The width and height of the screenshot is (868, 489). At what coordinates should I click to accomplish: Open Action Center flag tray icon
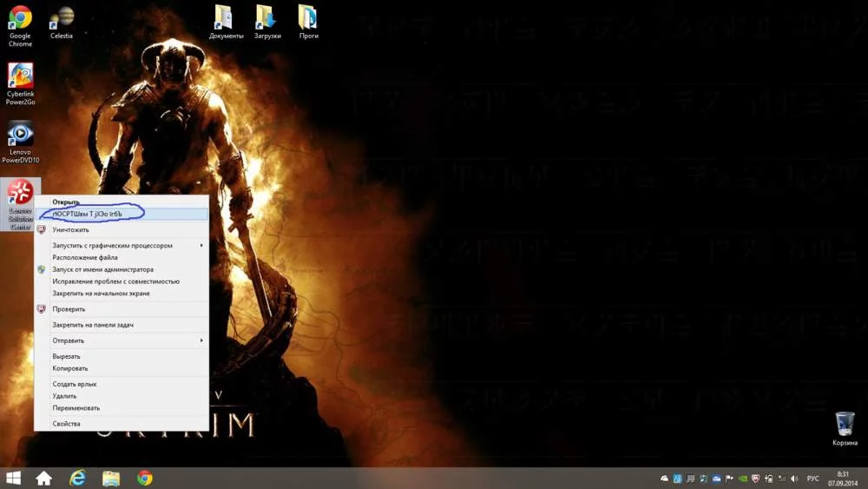[729, 479]
